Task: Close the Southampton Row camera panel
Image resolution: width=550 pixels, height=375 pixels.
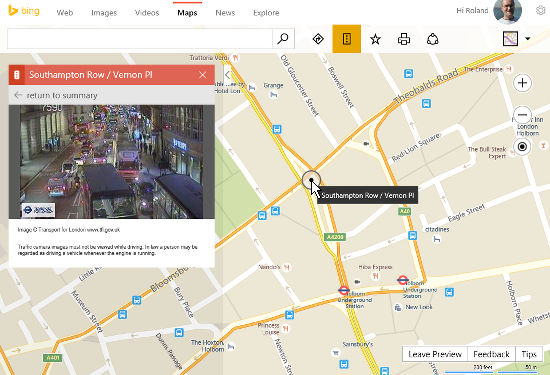Action: click(203, 75)
